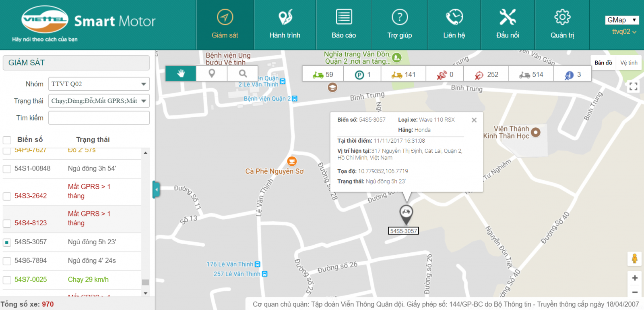The width and height of the screenshot is (644, 310).
Task: Click the location pin tool in map toolbar
Action: pyautogui.click(x=212, y=73)
